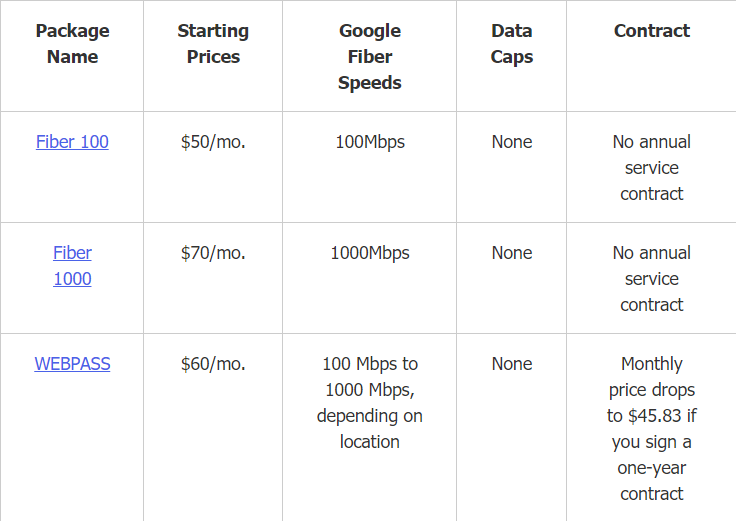
Task: Select the Google Fiber Speeds header
Action: (370, 57)
